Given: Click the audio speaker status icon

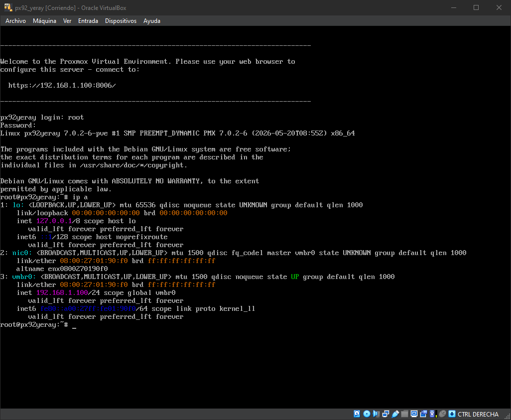Looking at the screenshot, I should click(376, 414).
